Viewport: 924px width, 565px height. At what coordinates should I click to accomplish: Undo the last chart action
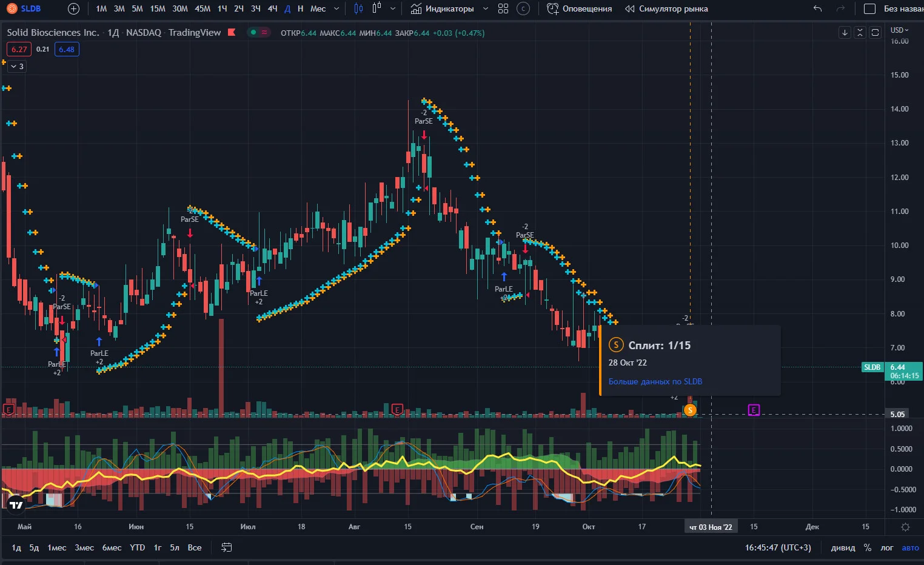(x=817, y=8)
